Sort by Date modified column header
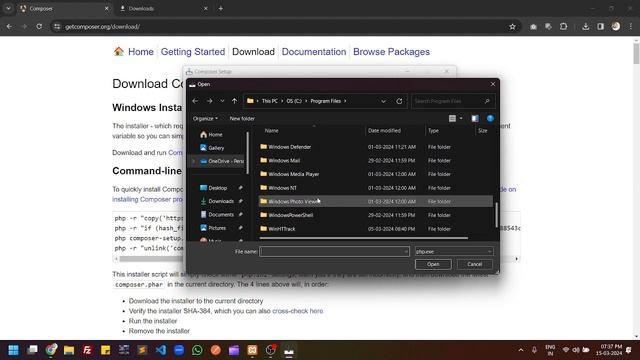Screen dimensions: 640x360 point(384,131)
